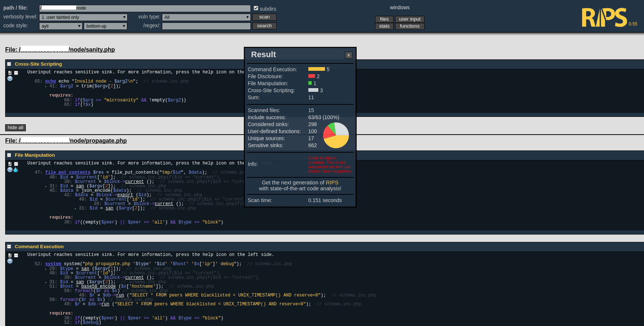
Task: Click the hide all button
Action: pos(15,128)
